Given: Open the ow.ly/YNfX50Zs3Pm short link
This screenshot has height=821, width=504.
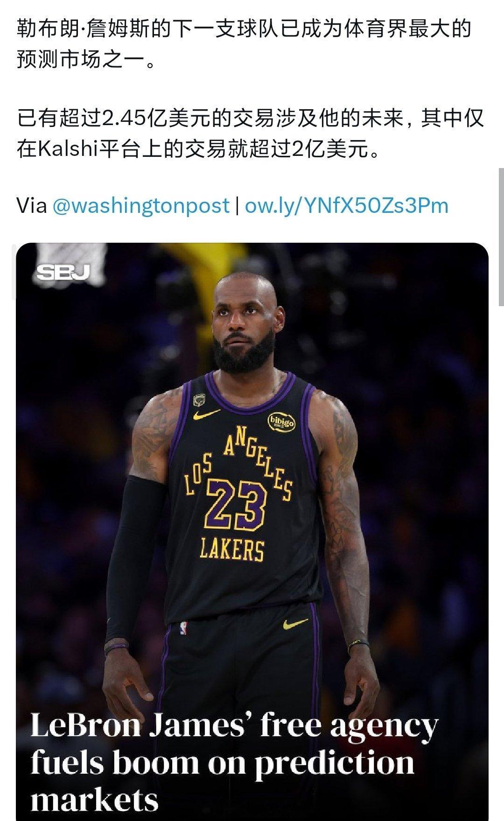Looking at the screenshot, I should click(346, 205).
